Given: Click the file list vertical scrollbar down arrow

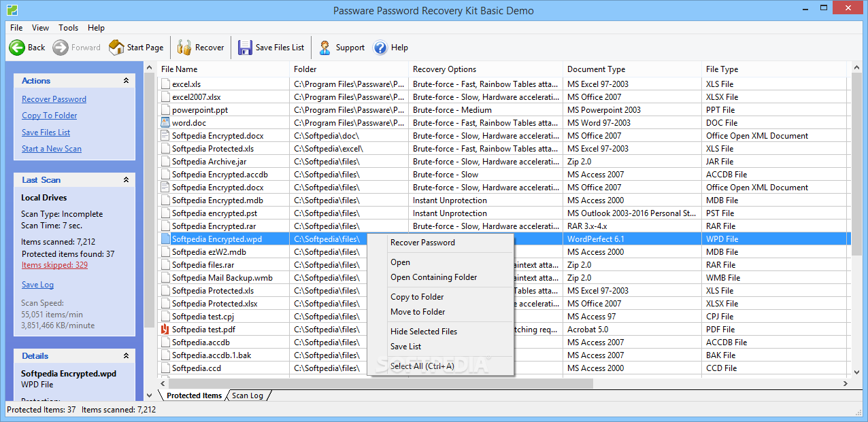Looking at the screenshot, I should pos(856,372).
